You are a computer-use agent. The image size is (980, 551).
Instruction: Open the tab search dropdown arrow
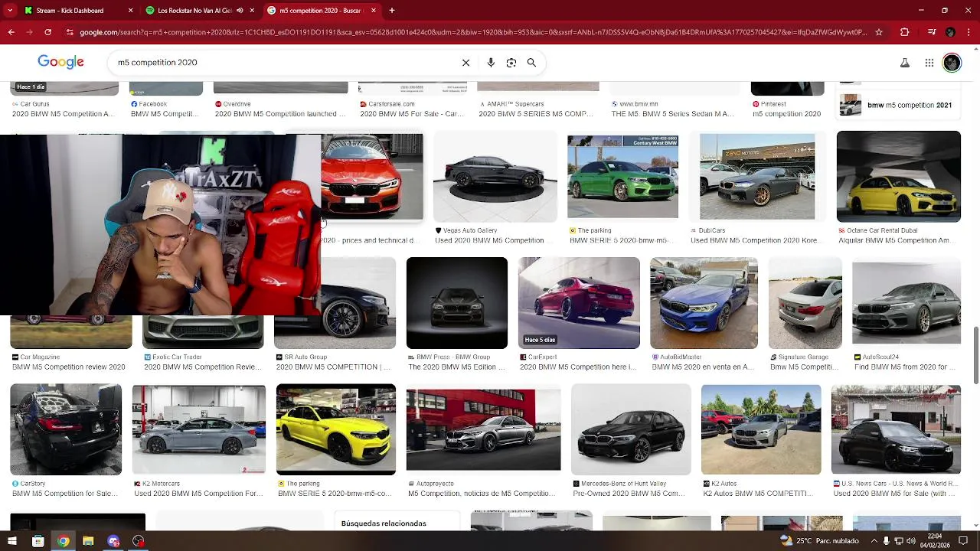point(10,11)
